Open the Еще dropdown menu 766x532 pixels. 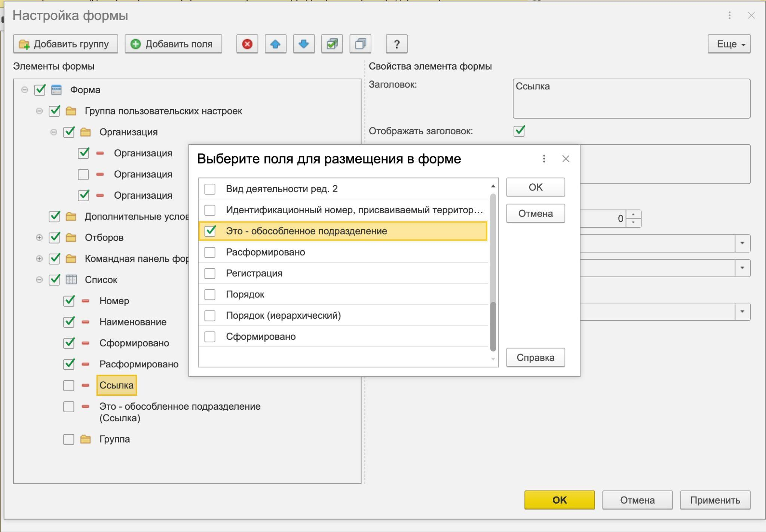729,44
